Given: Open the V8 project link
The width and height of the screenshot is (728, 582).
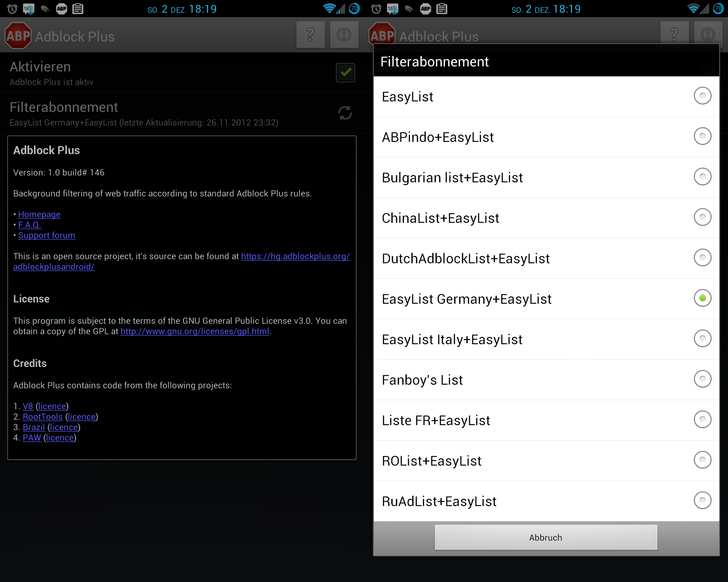Looking at the screenshot, I should pyautogui.click(x=28, y=406).
